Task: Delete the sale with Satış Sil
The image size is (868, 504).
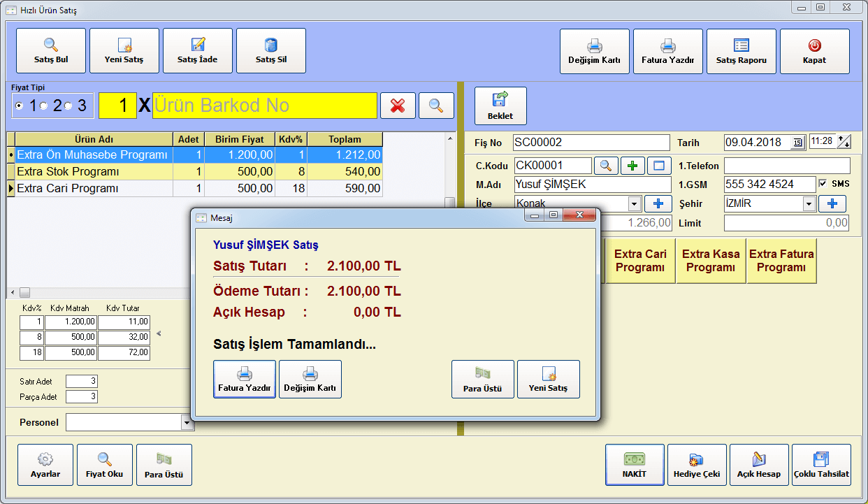Action: pos(271,51)
